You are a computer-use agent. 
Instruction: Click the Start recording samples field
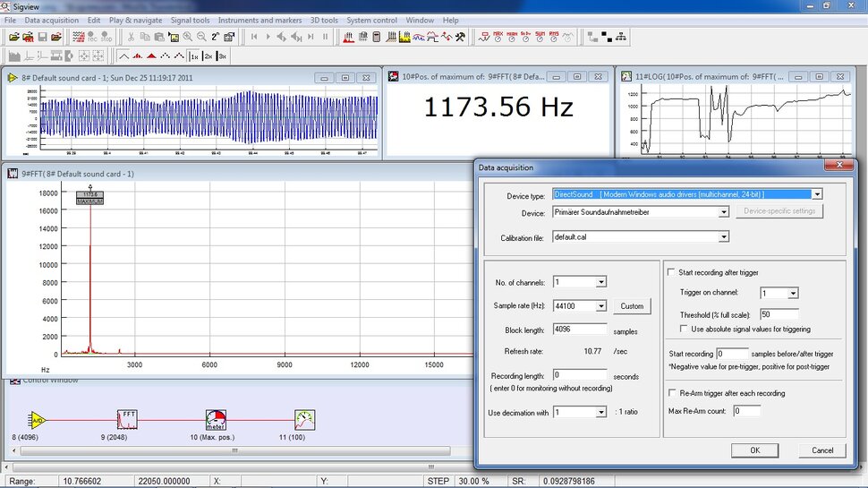[732, 354]
